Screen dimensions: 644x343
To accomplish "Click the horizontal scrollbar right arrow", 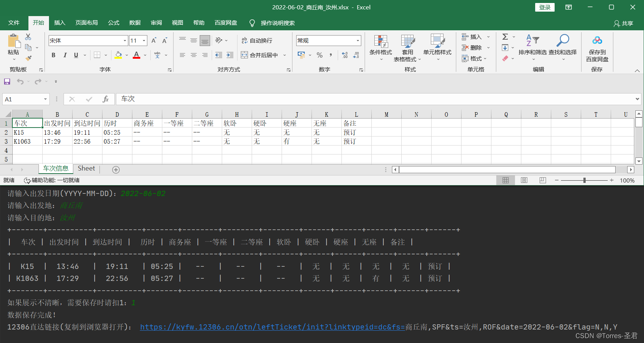I will pyautogui.click(x=631, y=170).
